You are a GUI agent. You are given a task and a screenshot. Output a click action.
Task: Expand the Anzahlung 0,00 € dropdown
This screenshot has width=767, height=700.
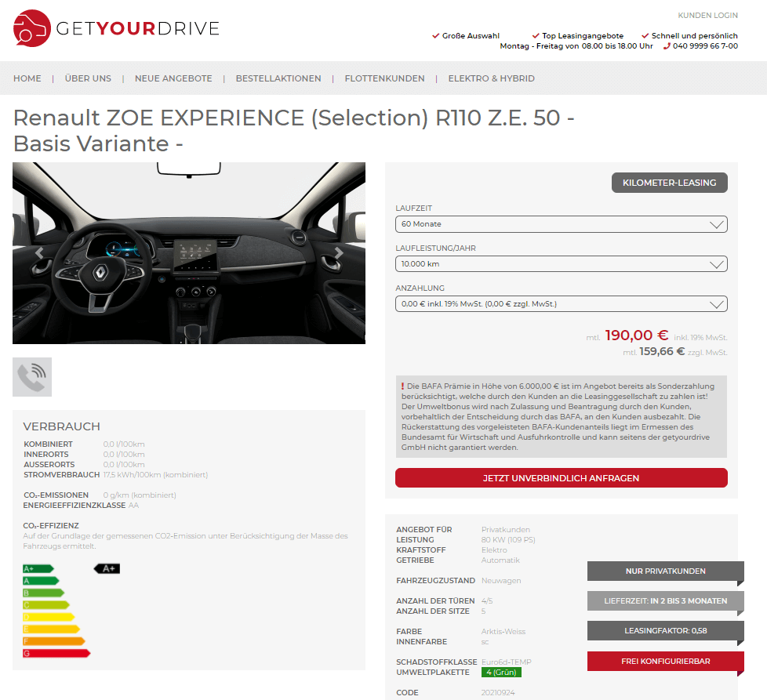561,304
